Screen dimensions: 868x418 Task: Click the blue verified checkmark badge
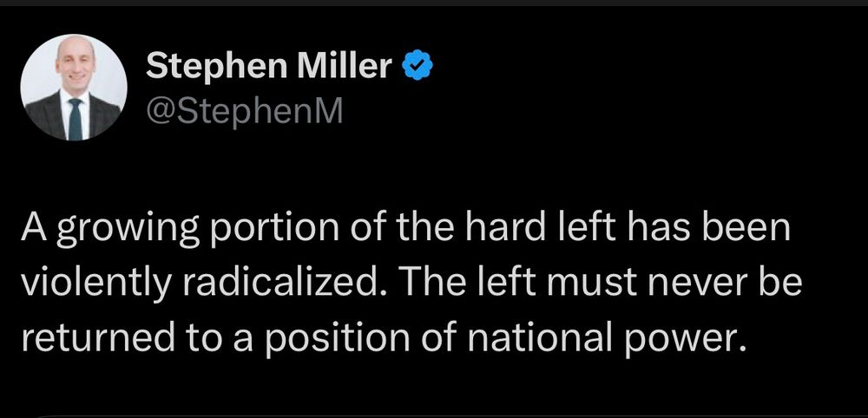[x=417, y=65]
